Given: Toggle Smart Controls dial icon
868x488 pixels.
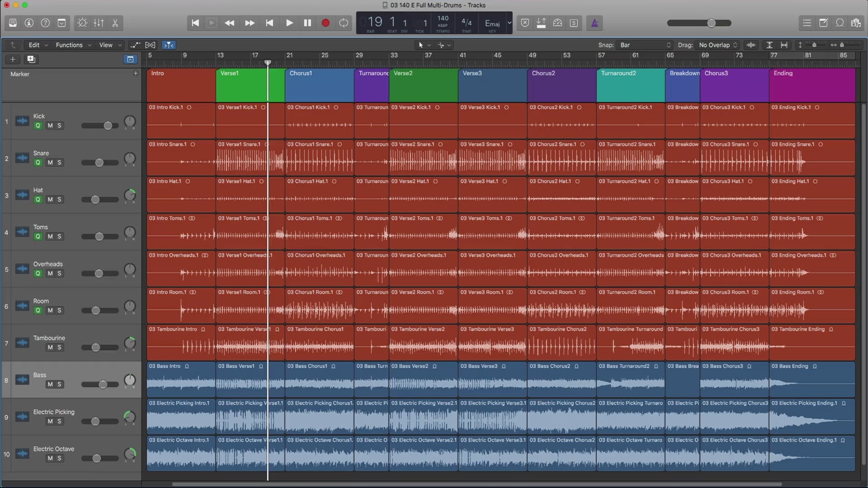Looking at the screenshot, I should (82, 23).
